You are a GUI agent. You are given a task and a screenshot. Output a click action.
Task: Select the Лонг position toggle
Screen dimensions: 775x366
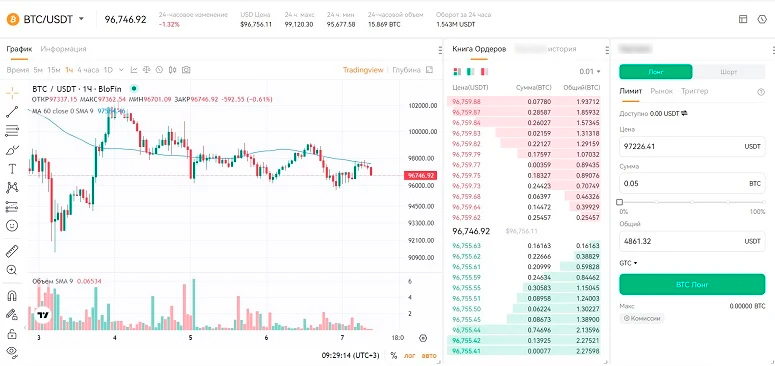click(656, 72)
